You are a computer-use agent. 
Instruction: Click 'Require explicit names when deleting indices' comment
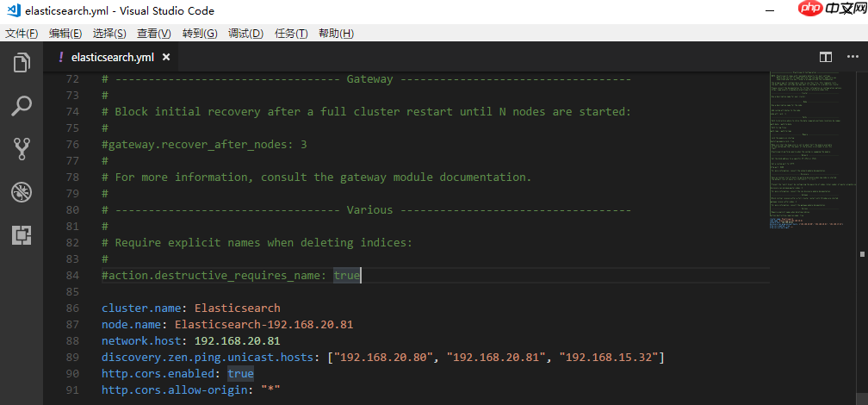tap(257, 243)
